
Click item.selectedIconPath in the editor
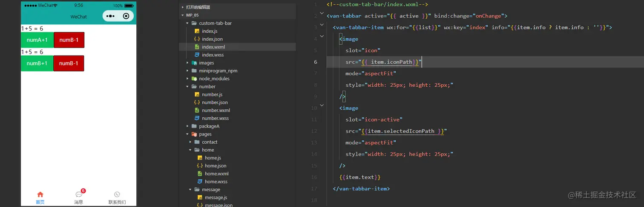tap(401, 131)
